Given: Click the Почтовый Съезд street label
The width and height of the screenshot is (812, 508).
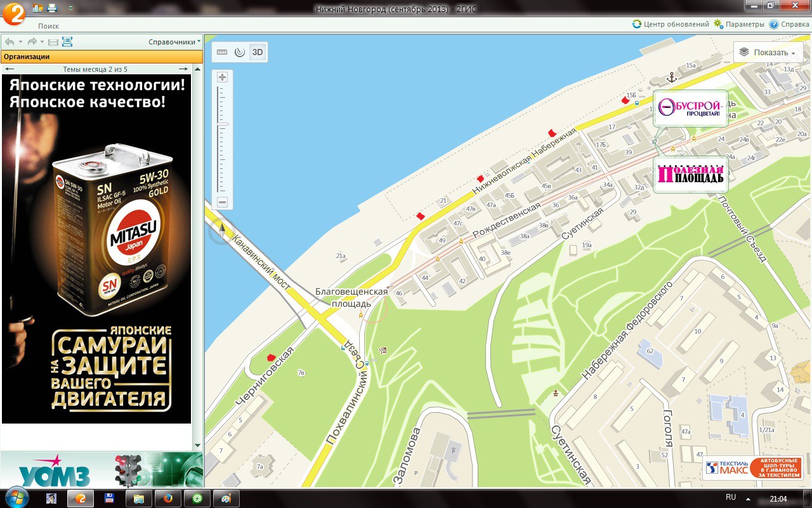Looking at the screenshot, I should tap(743, 227).
